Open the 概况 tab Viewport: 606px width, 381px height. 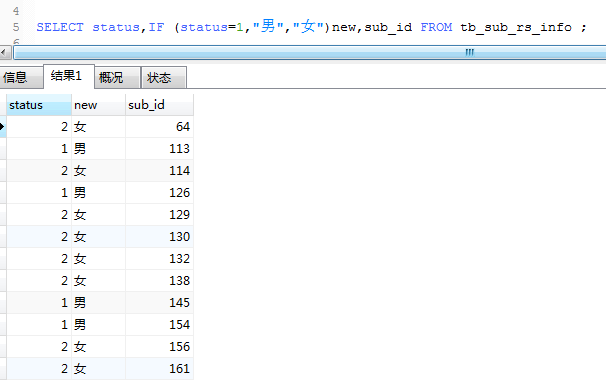point(117,77)
